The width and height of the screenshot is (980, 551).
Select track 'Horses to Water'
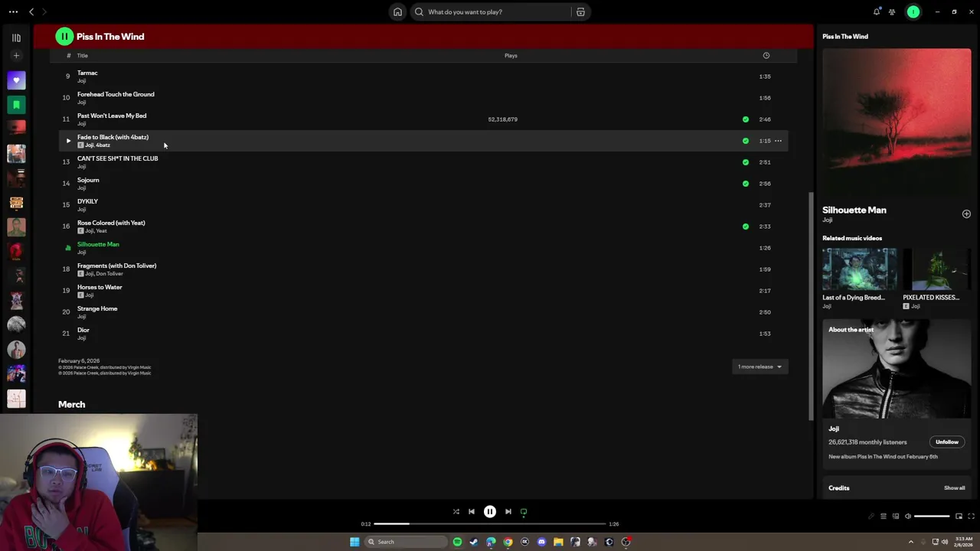[100, 287]
